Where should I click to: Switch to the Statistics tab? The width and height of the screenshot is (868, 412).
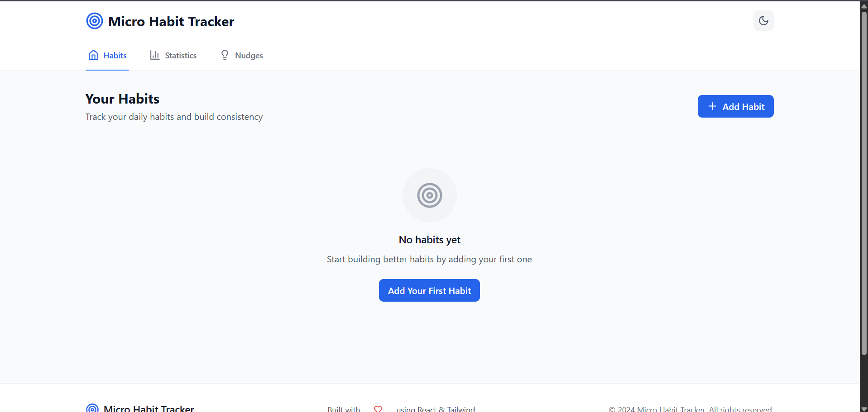(x=173, y=55)
